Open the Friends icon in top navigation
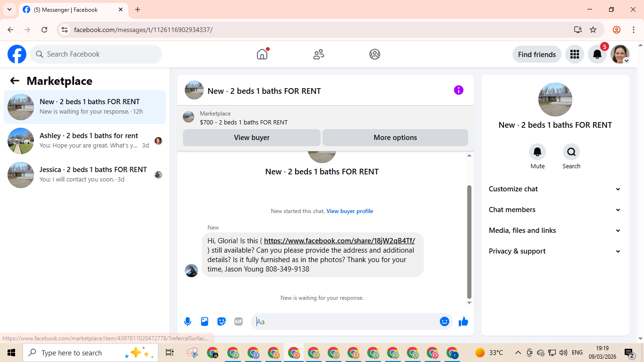Image resolution: width=644 pixels, height=362 pixels. (319, 54)
